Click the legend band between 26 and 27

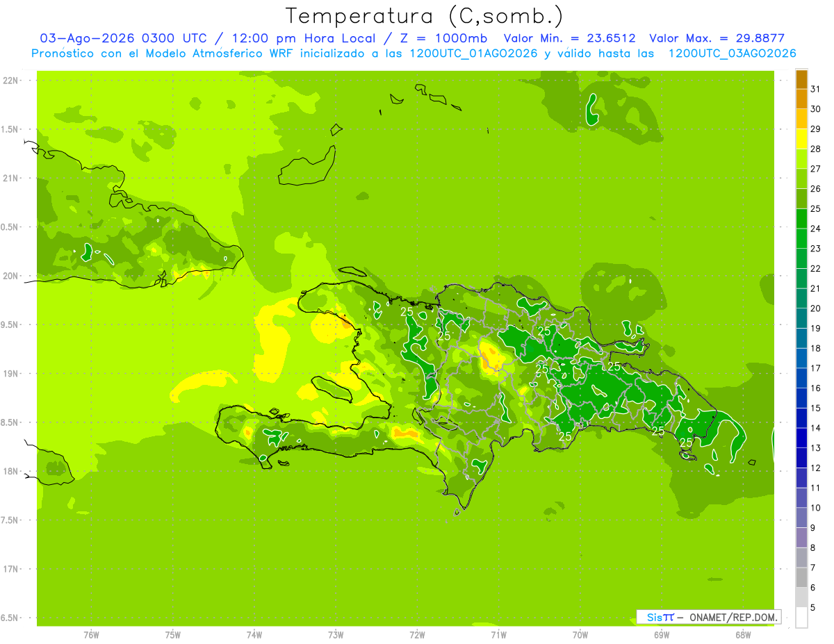(801, 179)
